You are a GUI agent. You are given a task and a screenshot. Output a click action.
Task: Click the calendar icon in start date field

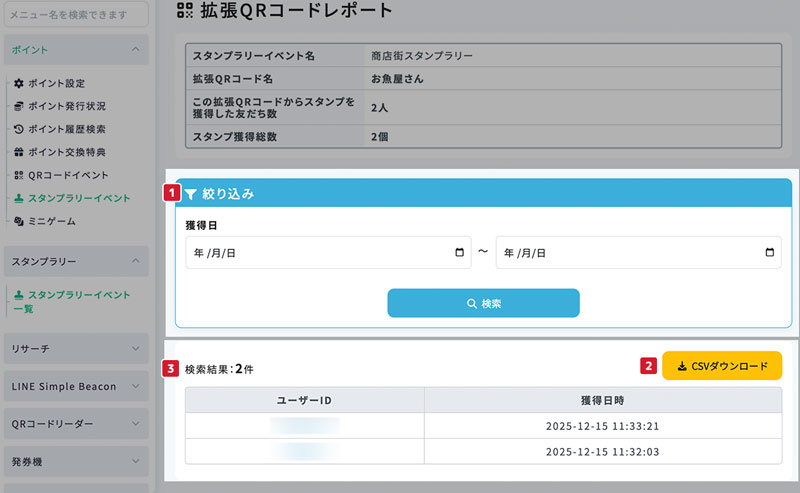coord(459,253)
